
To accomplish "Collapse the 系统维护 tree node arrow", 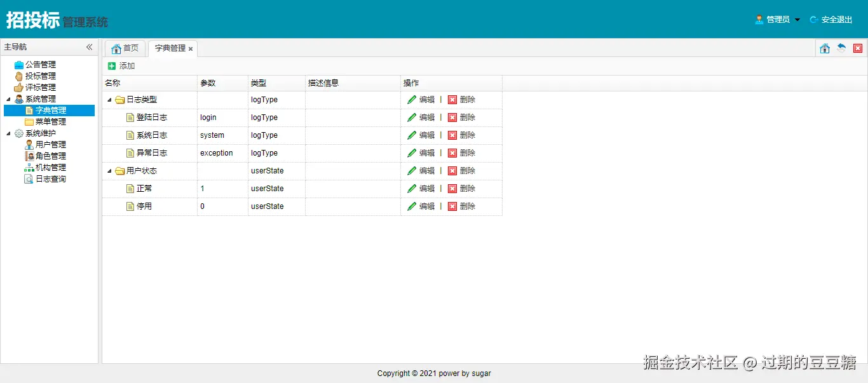I will click(8, 133).
